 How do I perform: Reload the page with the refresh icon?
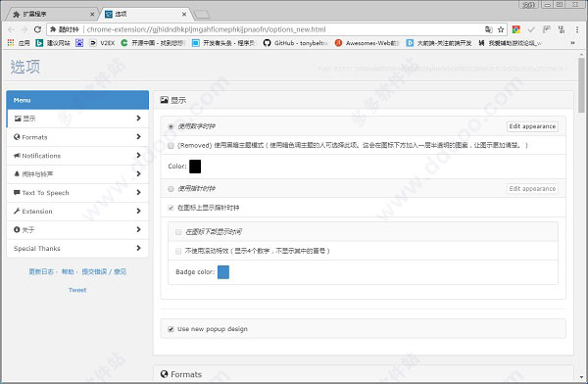point(37,29)
